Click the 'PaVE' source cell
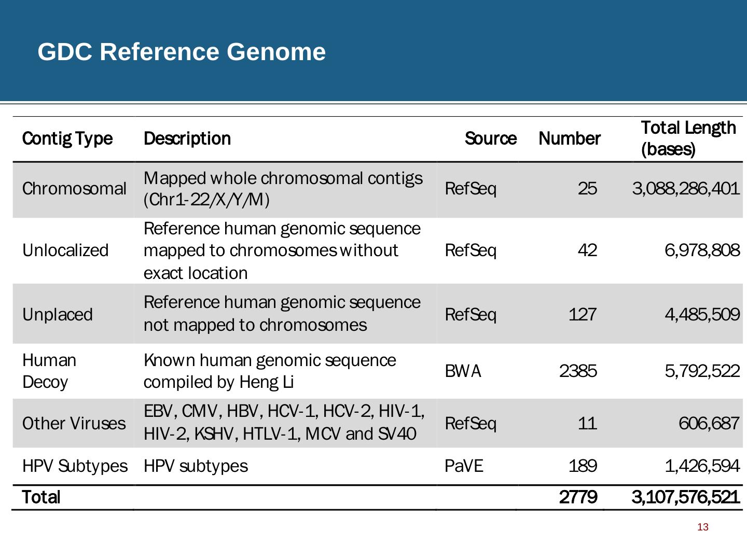The height and width of the screenshot is (560, 747). click(464, 466)
